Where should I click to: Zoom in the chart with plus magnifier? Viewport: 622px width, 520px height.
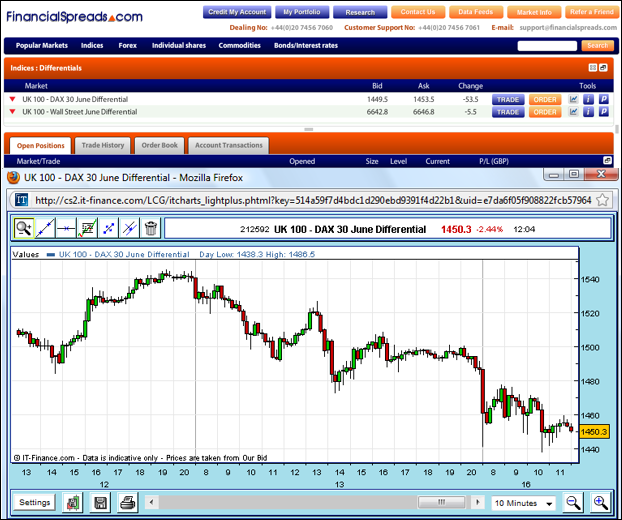tap(601, 503)
